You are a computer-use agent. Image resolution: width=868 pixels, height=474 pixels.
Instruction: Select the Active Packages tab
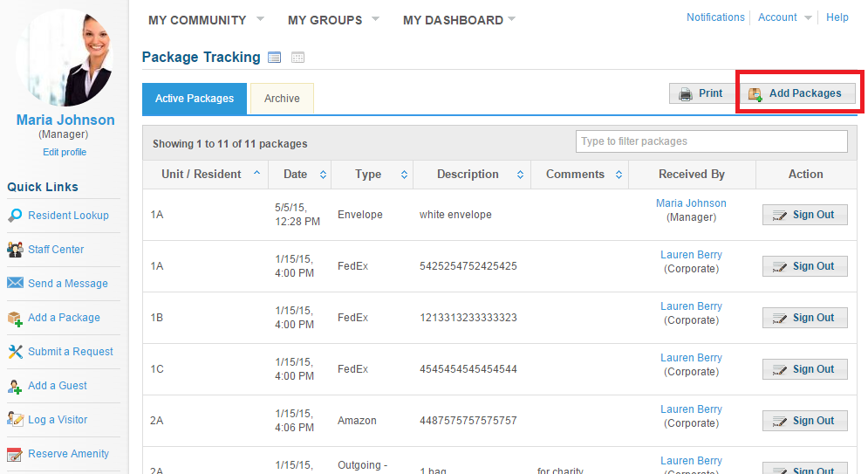click(x=195, y=99)
